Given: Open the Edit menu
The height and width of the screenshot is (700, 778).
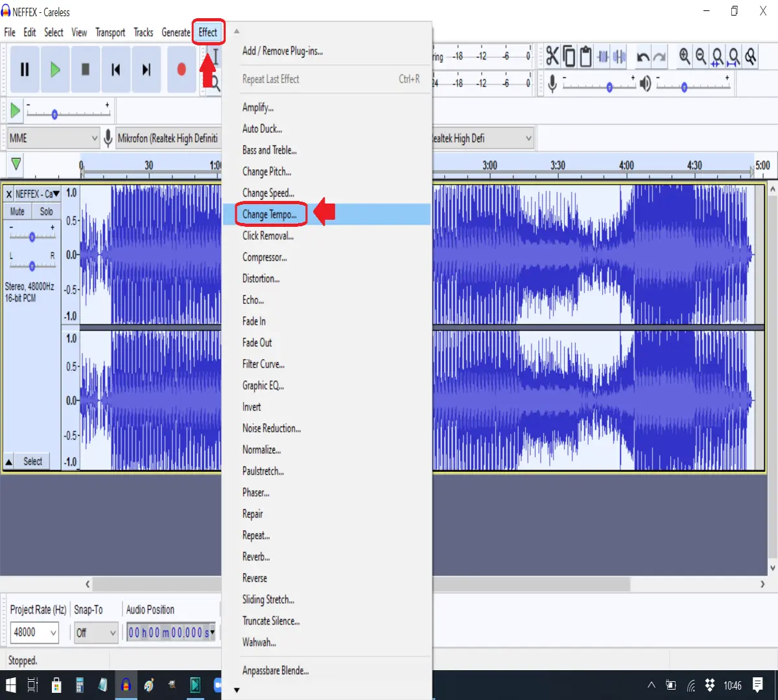Looking at the screenshot, I should tap(30, 32).
